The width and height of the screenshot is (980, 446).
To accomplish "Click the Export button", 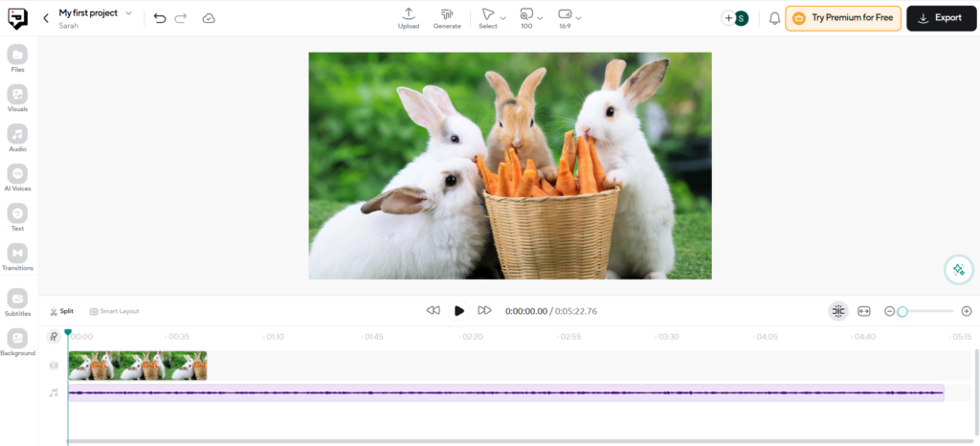I will point(942,18).
